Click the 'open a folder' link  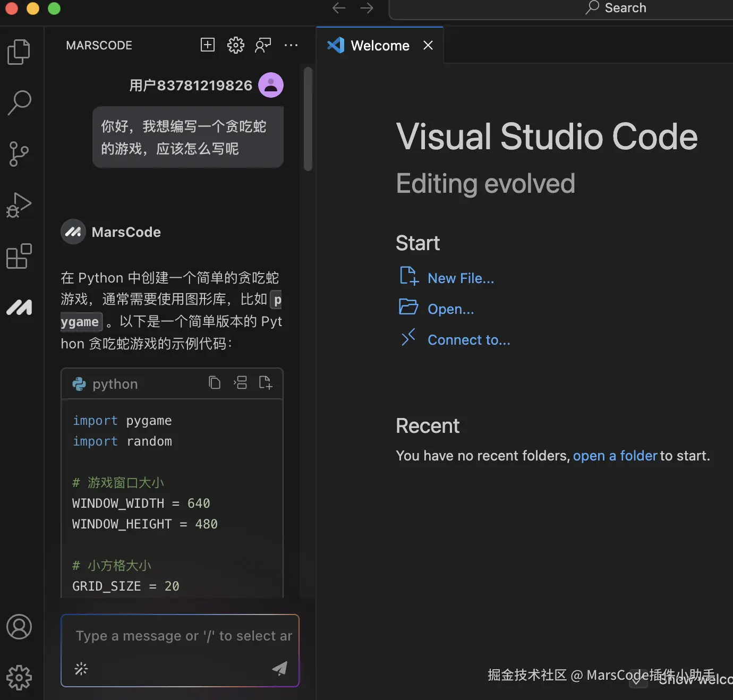(x=615, y=456)
